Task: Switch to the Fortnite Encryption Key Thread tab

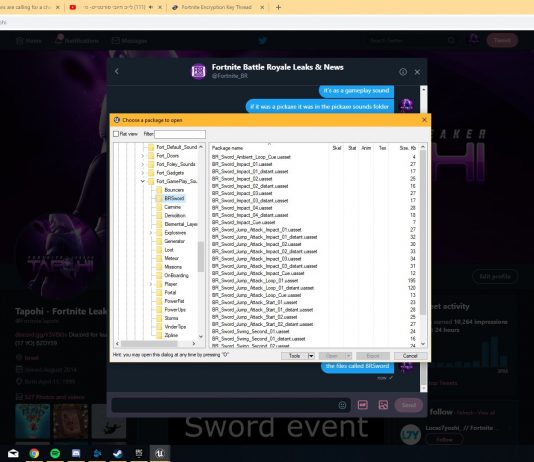Action: click(x=216, y=7)
